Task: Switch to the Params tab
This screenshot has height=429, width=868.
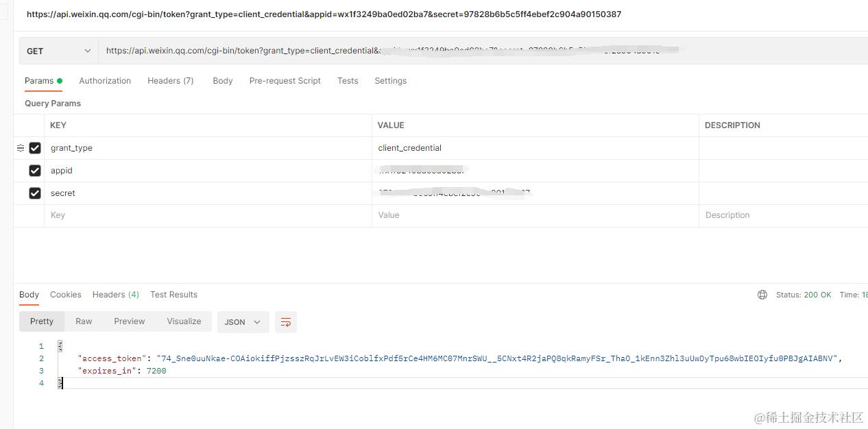Action: coord(43,81)
